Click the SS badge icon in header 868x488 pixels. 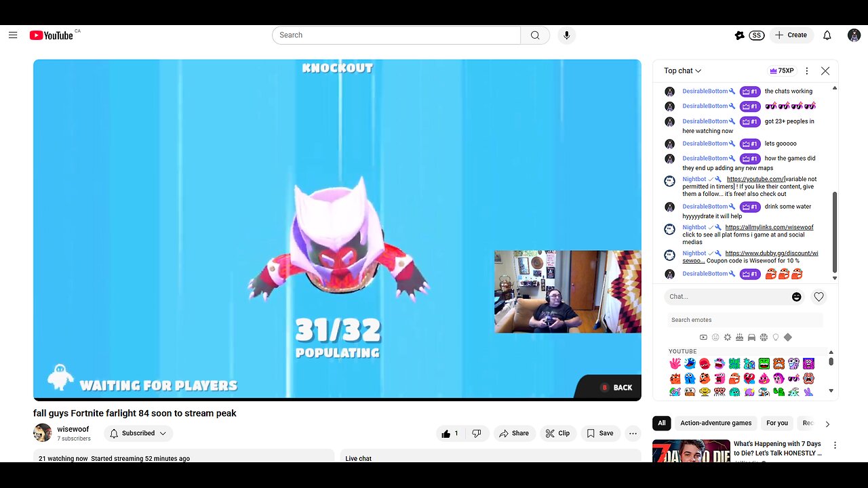[757, 35]
